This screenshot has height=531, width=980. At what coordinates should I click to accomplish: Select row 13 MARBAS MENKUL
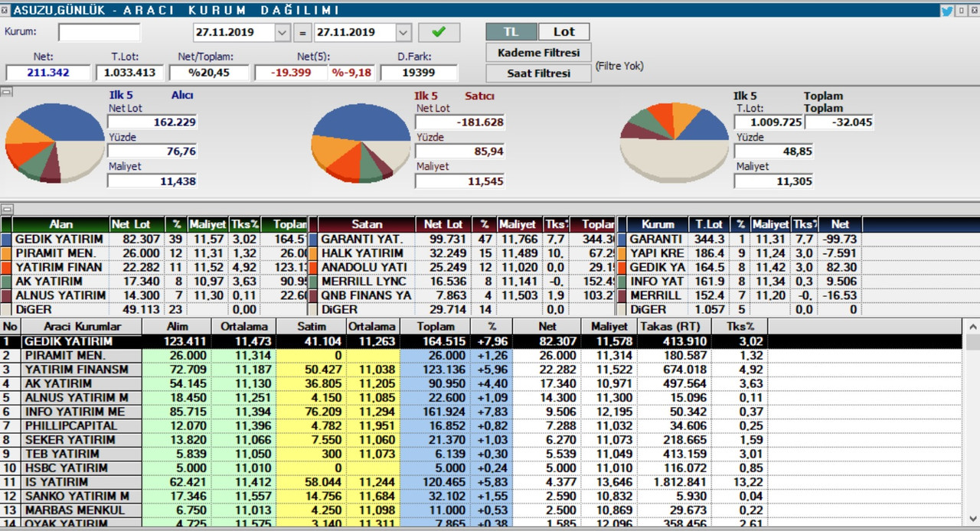pyautogui.click(x=482, y=510)
